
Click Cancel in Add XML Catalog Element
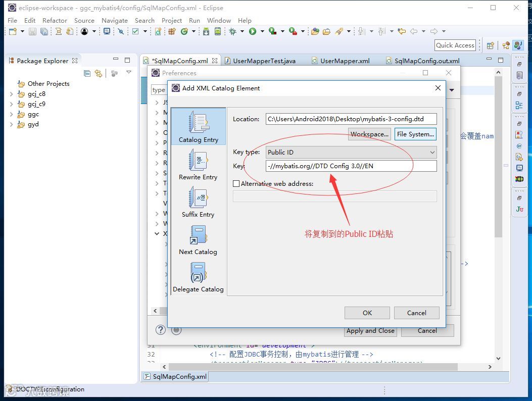pos(417,313)
